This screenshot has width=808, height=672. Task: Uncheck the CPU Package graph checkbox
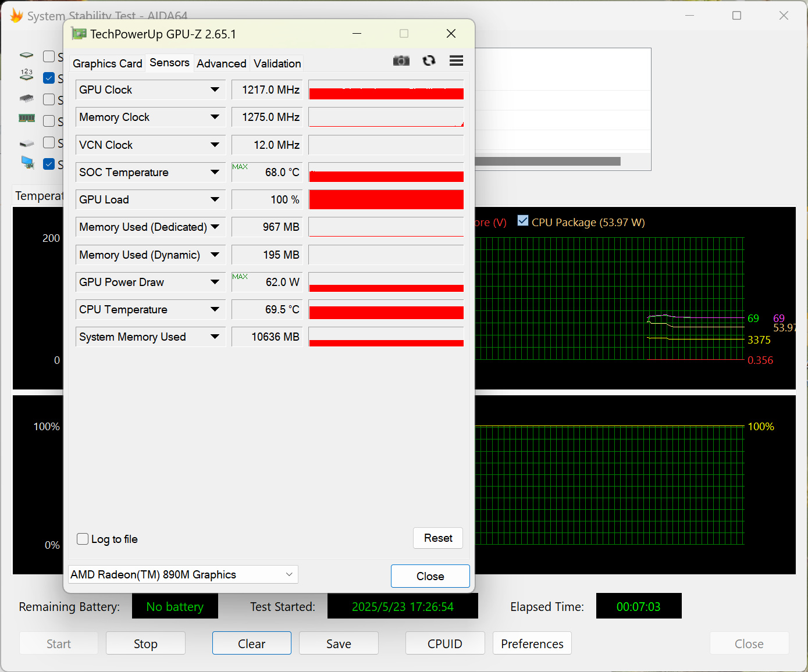click(x=523, y=220)
